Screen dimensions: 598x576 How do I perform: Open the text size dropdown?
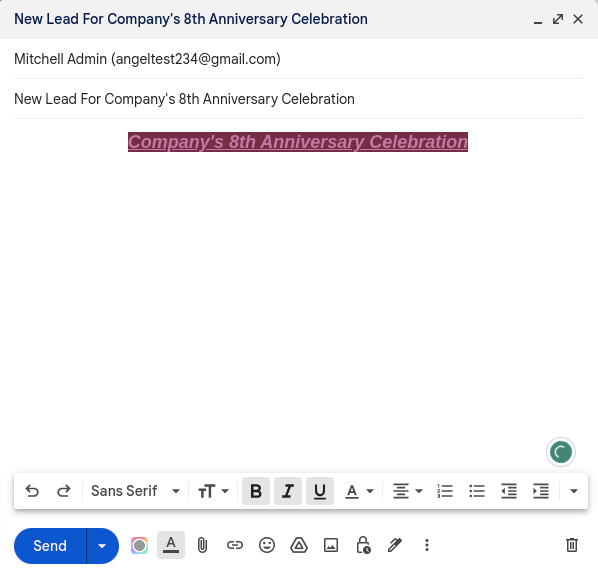[x=213, y=491]
